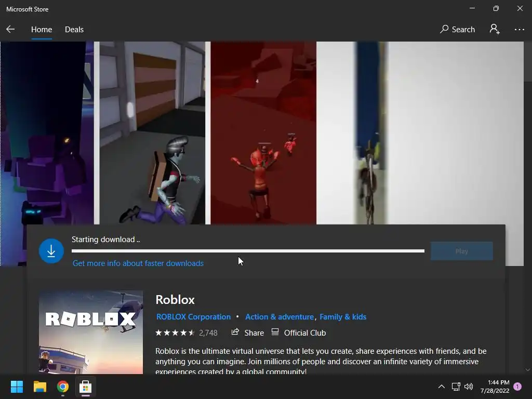Click the blue download arrow icon
532x399 pixels.
[x=51, y=251]
